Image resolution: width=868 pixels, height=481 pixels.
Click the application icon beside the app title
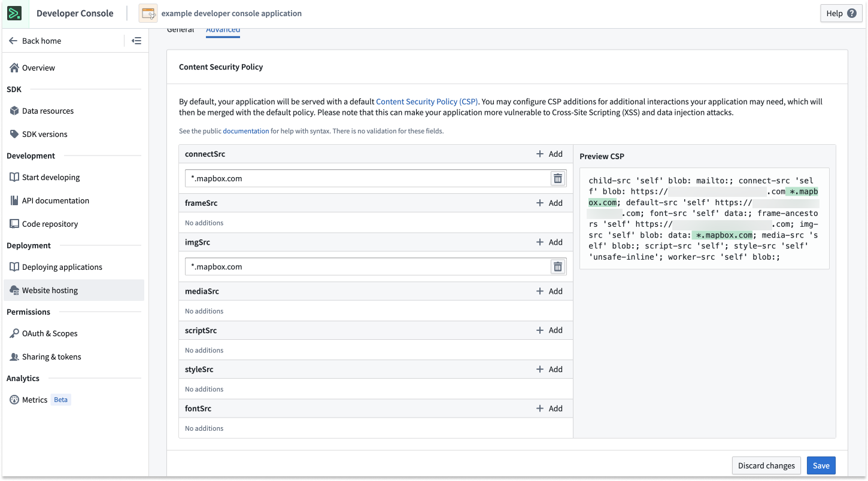pos(148,13)
